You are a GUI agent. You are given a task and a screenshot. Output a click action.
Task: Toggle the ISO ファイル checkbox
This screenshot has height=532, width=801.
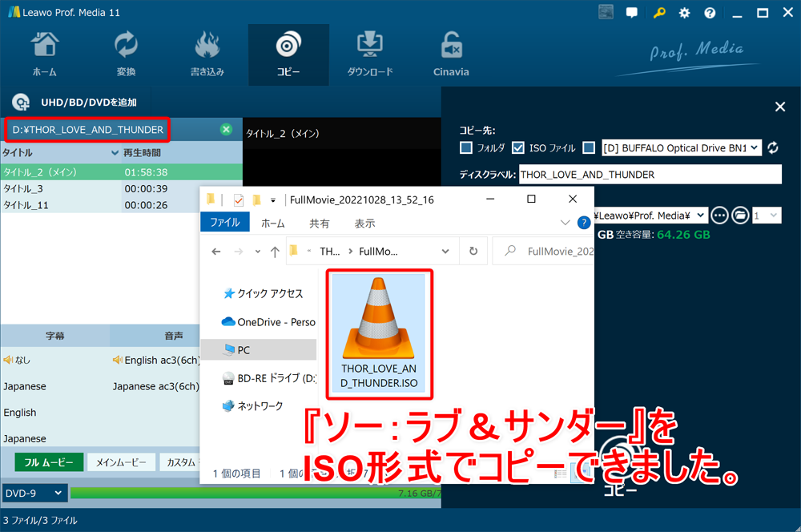(x=518, y=147)
